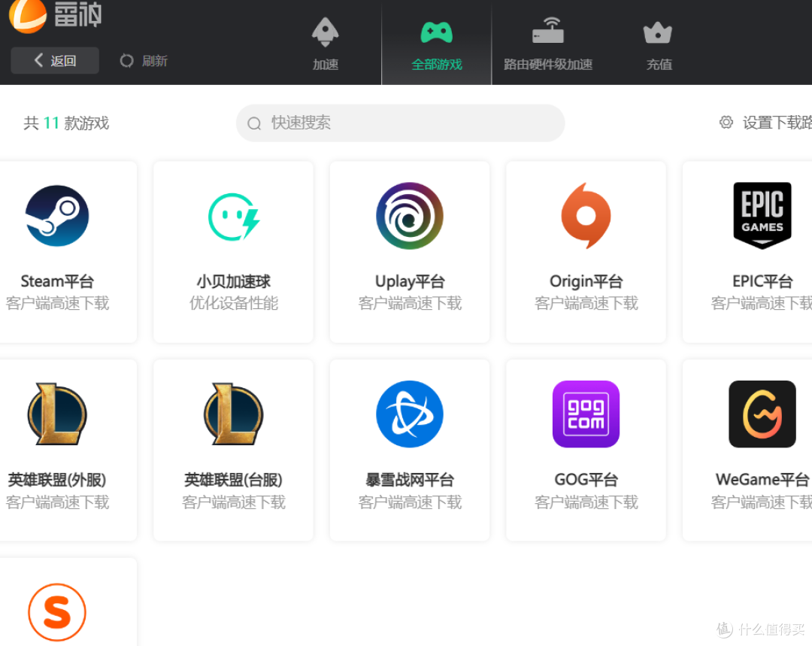812x646 pixels.
Task: Click the GOG平台 label
Action: click(586, 480)
